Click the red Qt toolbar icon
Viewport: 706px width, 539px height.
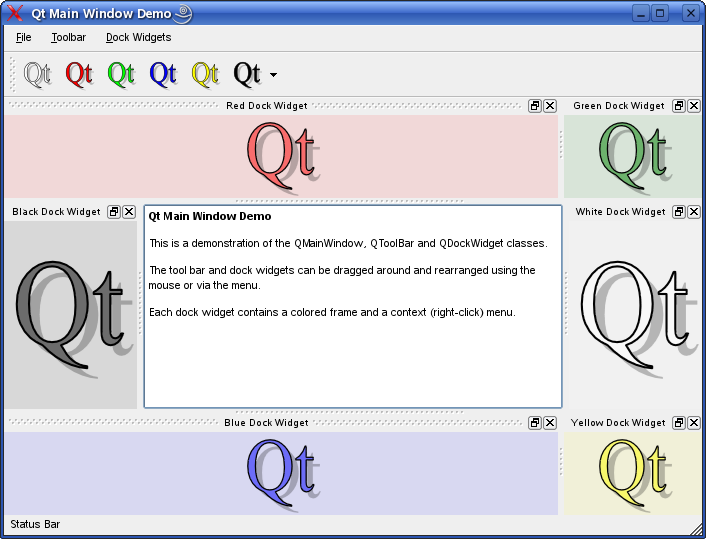(x=79, y=74)
